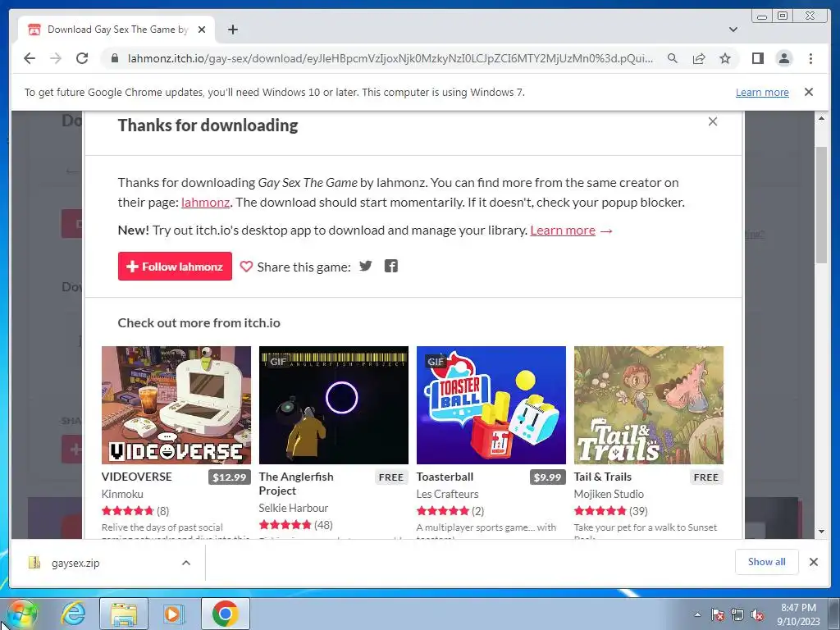Click the Tail & Trails star rating
Screen dimensions: 840x630
click(x=600, y=511)
